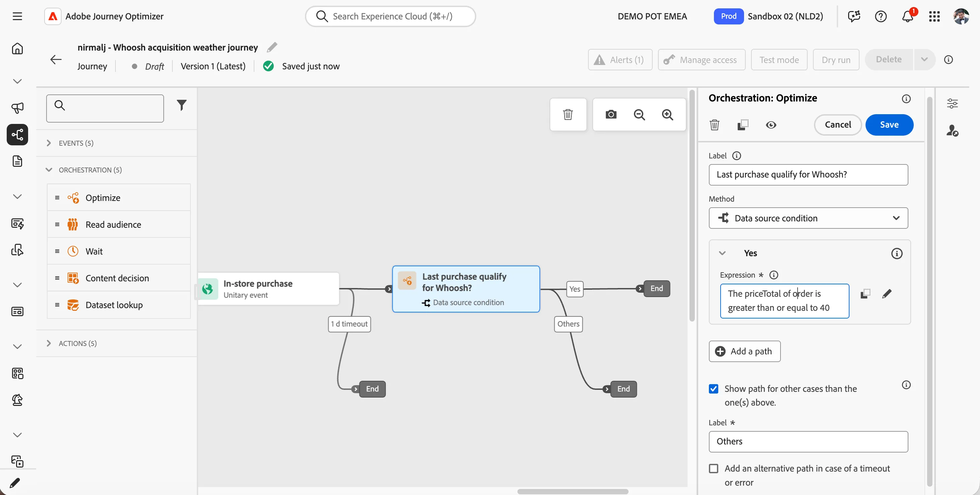Copy the Optimize activity with duplicate icon
The width and height of the screenshot is (980, 495).
click(743, 125)
